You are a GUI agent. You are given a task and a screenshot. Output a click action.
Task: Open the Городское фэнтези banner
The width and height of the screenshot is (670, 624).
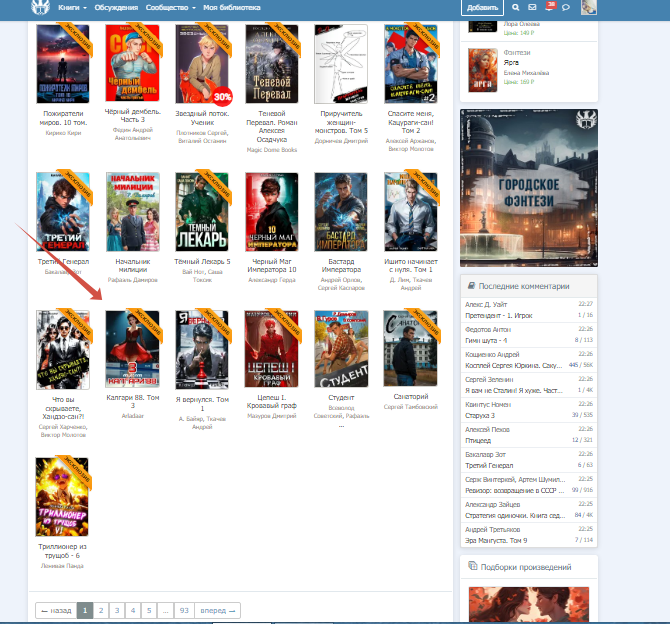coord(528,188)
